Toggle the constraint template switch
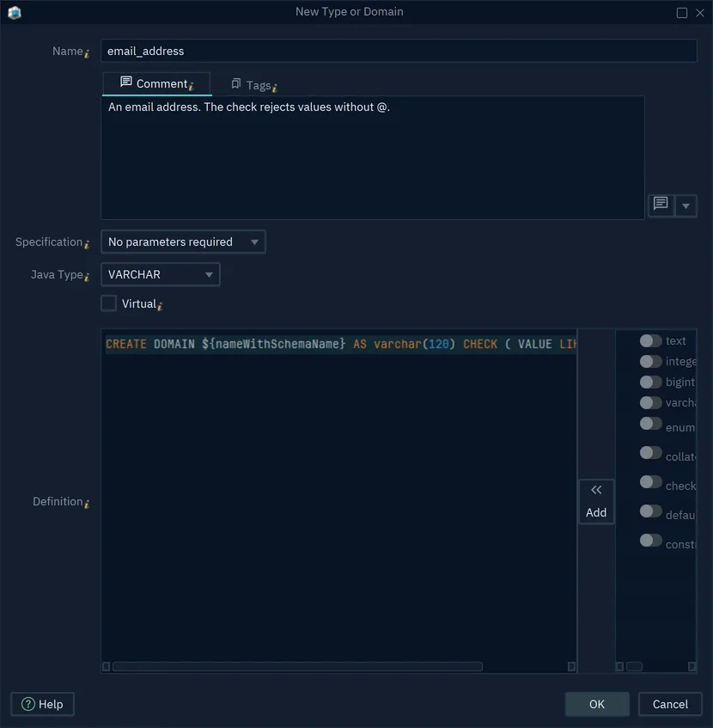 click(650, 541)
